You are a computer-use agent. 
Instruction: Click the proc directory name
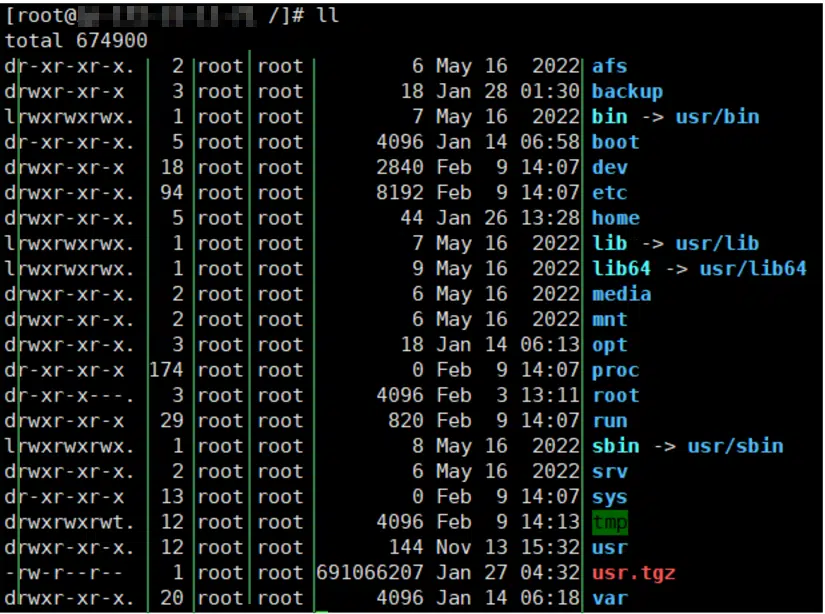pyautogui.click(x=616, y=370)
